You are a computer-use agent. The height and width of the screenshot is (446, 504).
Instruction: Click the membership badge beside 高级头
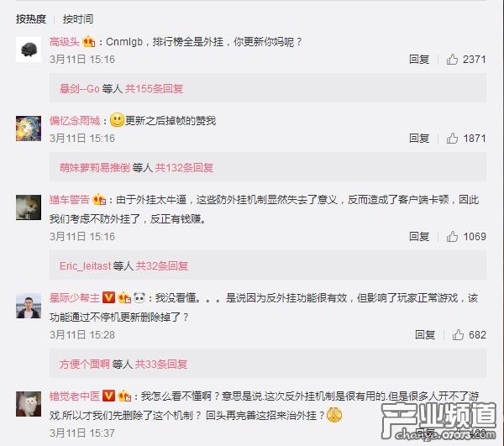[89, 42]
